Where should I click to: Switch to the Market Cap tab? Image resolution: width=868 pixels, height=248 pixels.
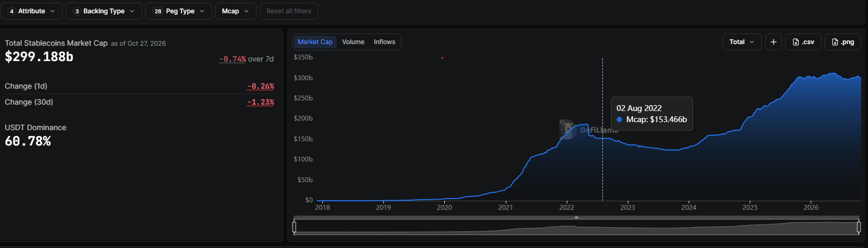315,42
